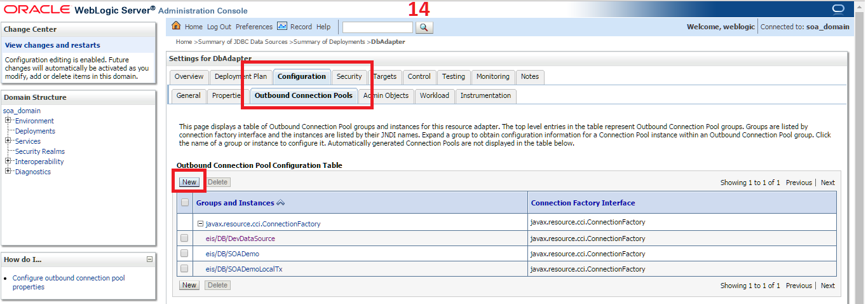Open the Preferences link
Image resolution: width=868 pixels, height=304 pixels.
(x=254, y=27)
